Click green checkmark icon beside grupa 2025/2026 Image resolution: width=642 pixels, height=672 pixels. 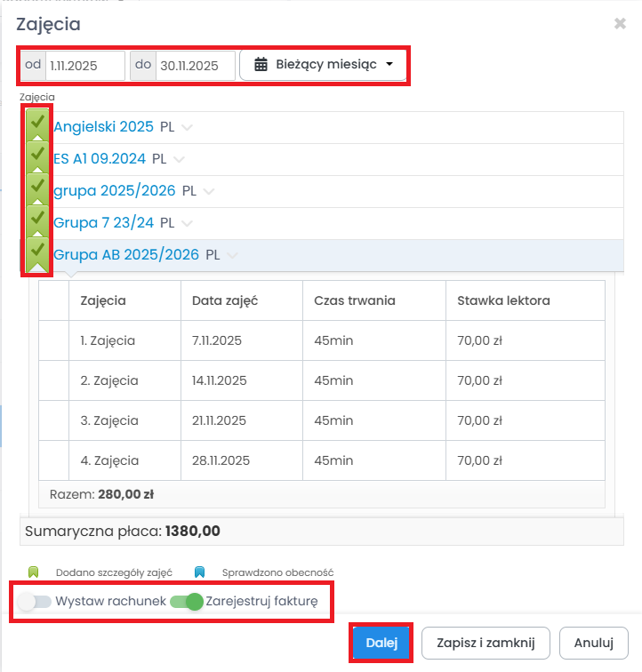pyautogui.click(x=37, y=189)
